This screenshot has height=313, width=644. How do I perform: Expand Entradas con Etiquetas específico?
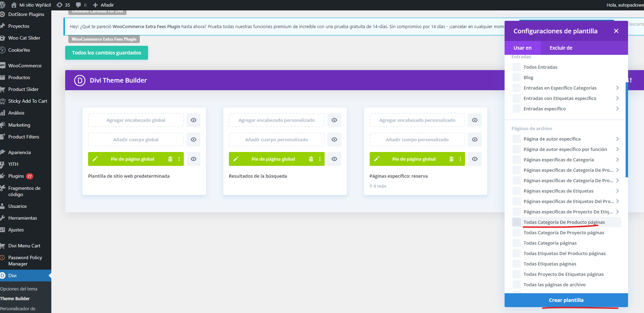617,98
